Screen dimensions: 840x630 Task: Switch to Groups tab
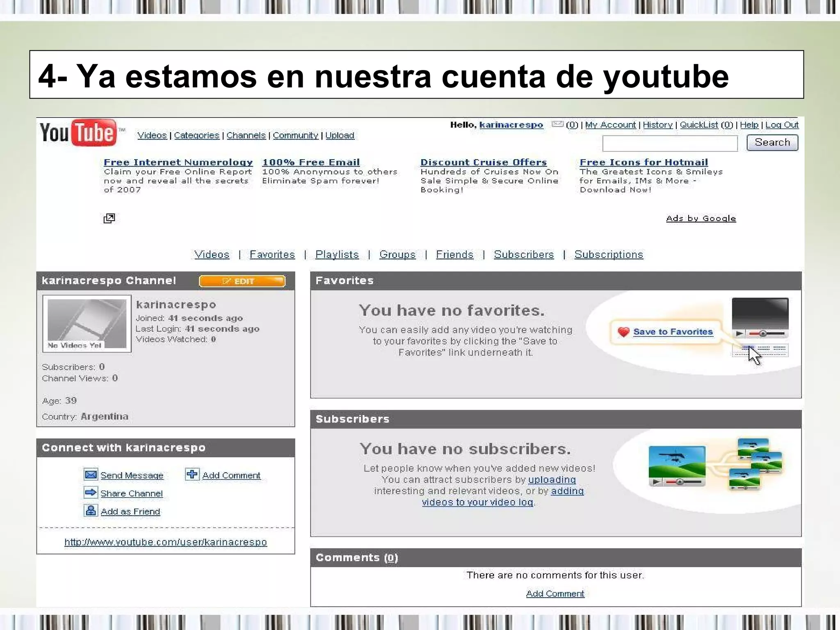tap(397, 254)
